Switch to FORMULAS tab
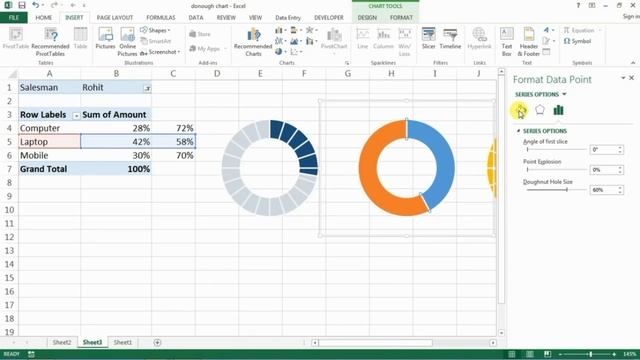The width and height of the screenshot is (640, 360). (161, 18)
